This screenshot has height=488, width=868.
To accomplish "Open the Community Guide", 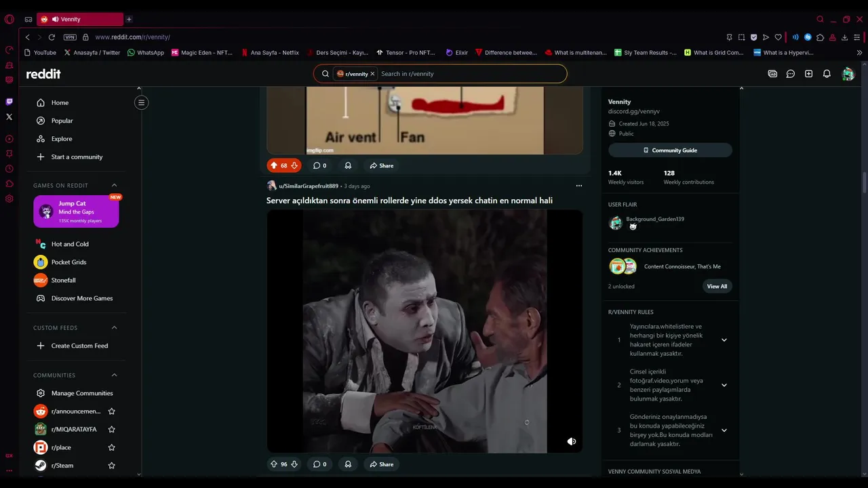I will [x=670, y=150].
